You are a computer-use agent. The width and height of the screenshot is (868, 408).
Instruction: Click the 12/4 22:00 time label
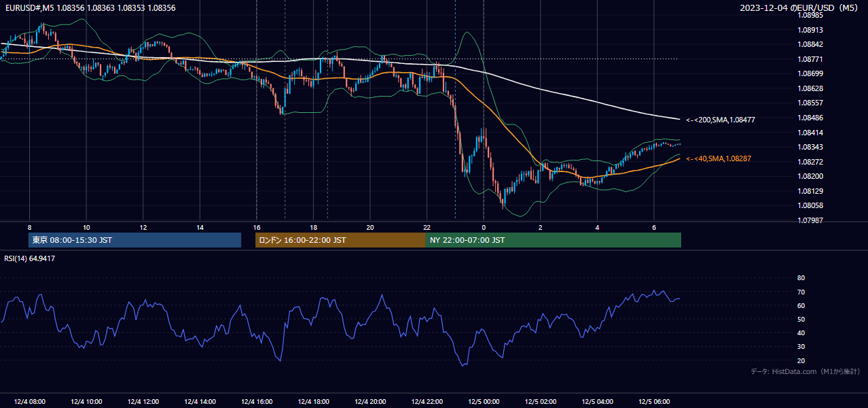427,402
